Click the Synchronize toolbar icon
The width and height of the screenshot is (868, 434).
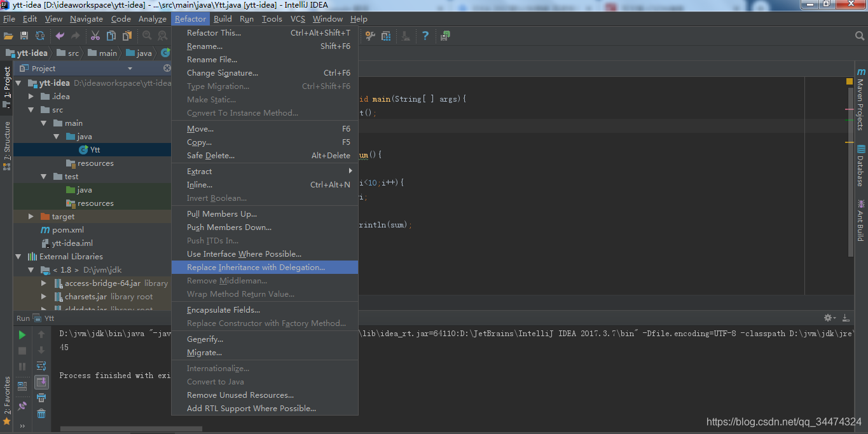pyautogui.click(x=40, y=36)
